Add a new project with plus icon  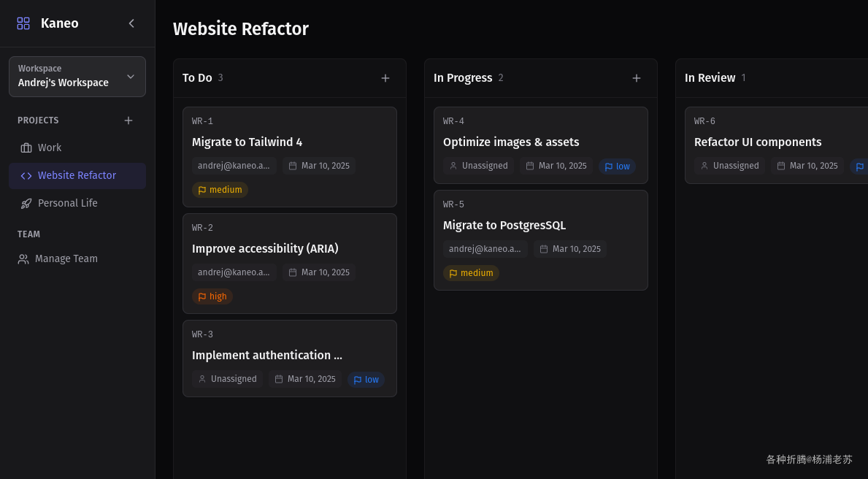(128, 120)
